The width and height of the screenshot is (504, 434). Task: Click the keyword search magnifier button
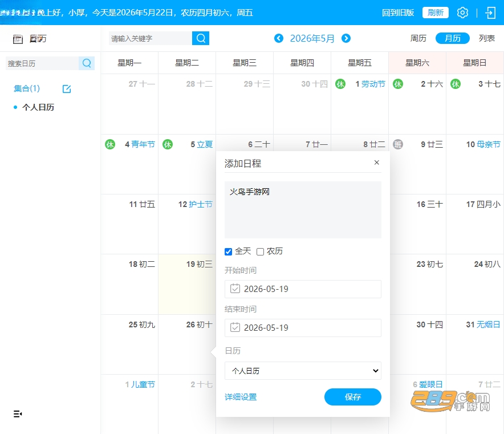(201, 38)
